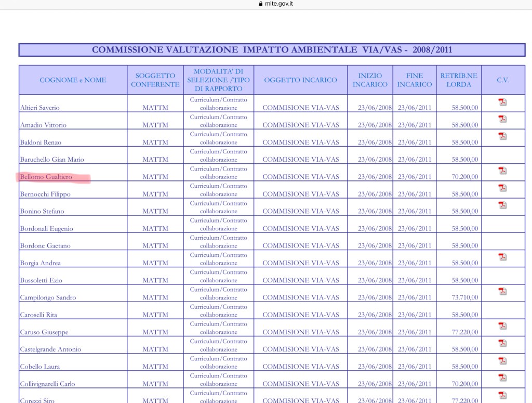Click the COGNOME e NOME column header
Image resolution: width=532 pixels, height=403 pixels.
(73, 80)
